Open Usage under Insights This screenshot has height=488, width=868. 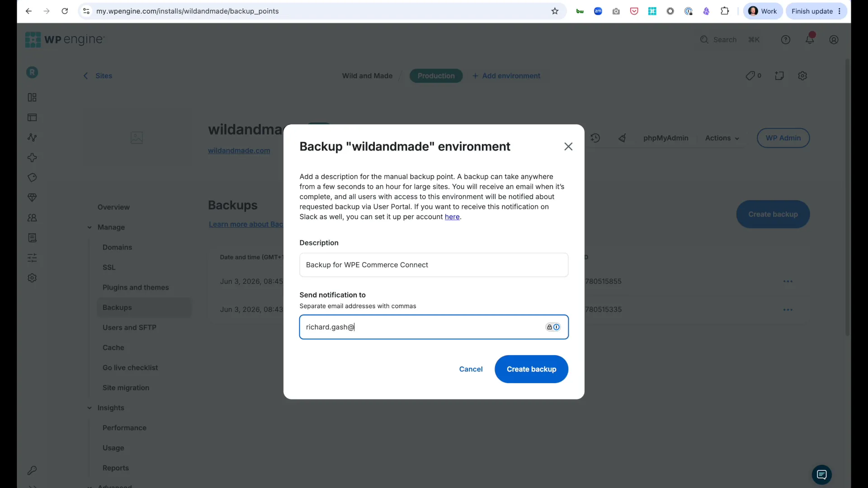coord(113,448)
